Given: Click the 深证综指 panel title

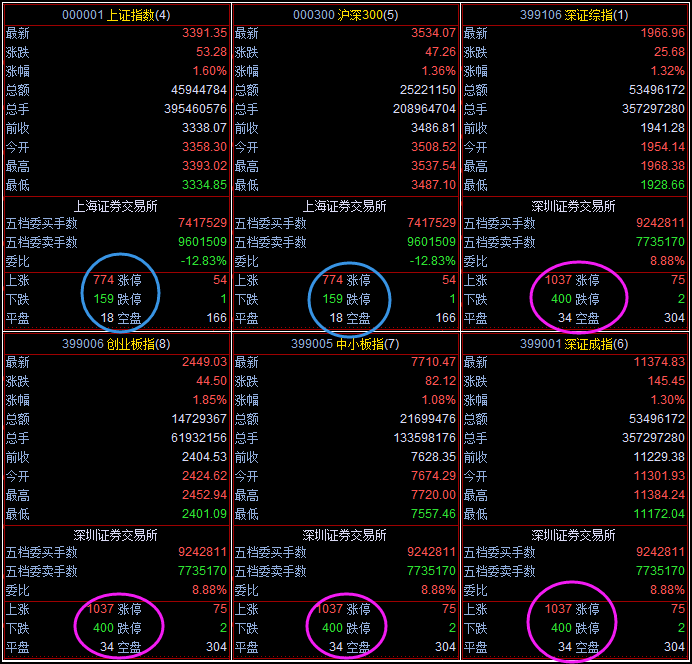Looking at the screenshot, I should [574, 15].
